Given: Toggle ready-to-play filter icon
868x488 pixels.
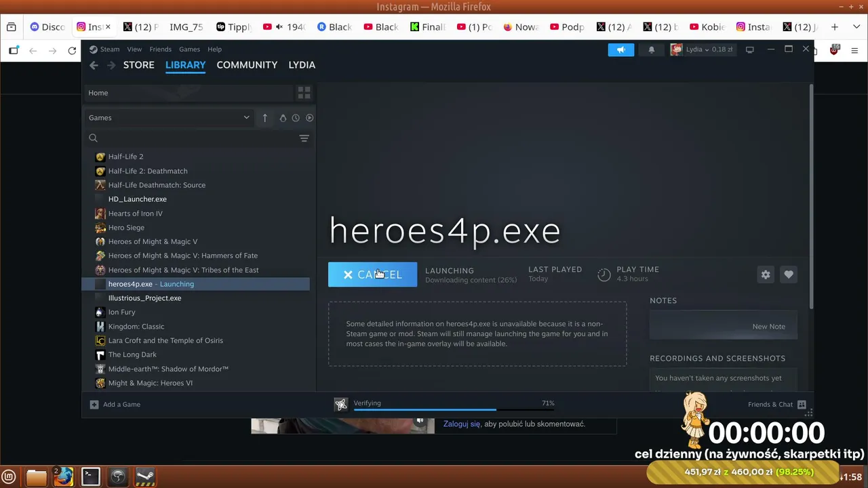Looking at the screenshot, I should click(x=309, y=118).
